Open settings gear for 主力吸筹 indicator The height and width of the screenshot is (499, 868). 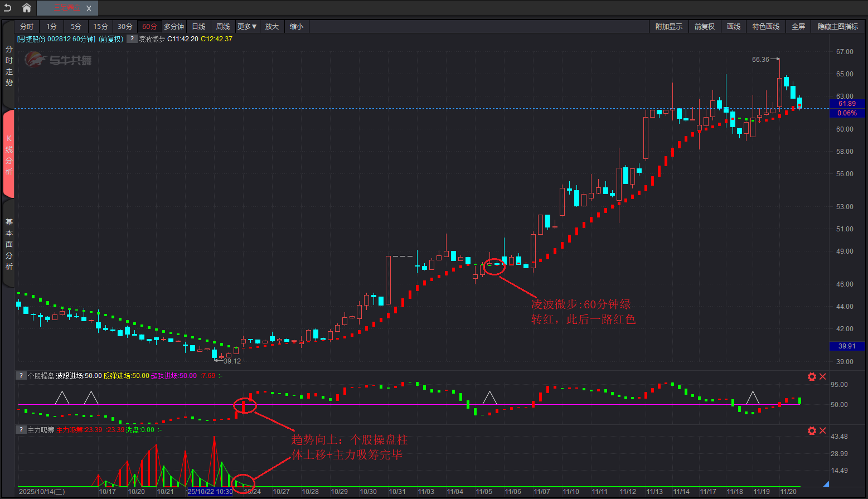point(812,431)
